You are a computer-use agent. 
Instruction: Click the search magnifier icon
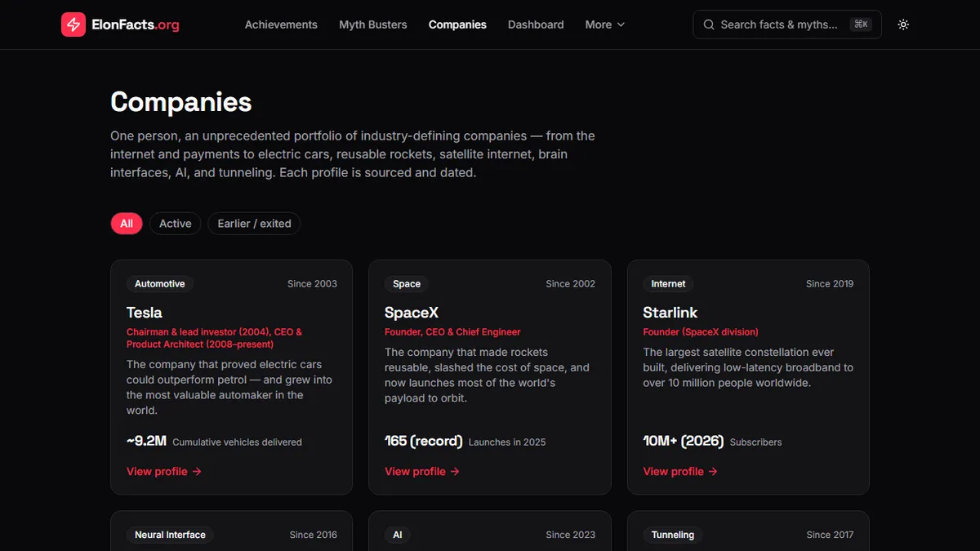(709, 24)
